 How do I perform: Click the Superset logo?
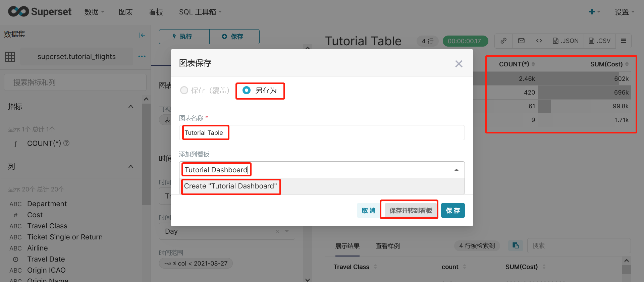(x=40, y=12)
